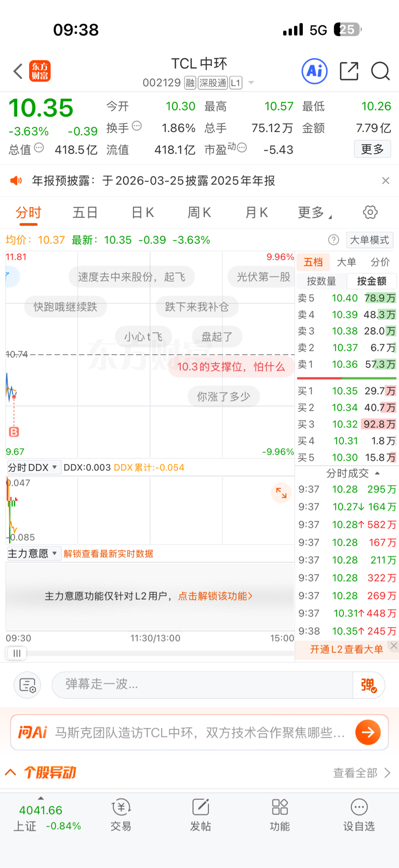
Task: Tap the timeline slider handle
Action: (17, 653)
